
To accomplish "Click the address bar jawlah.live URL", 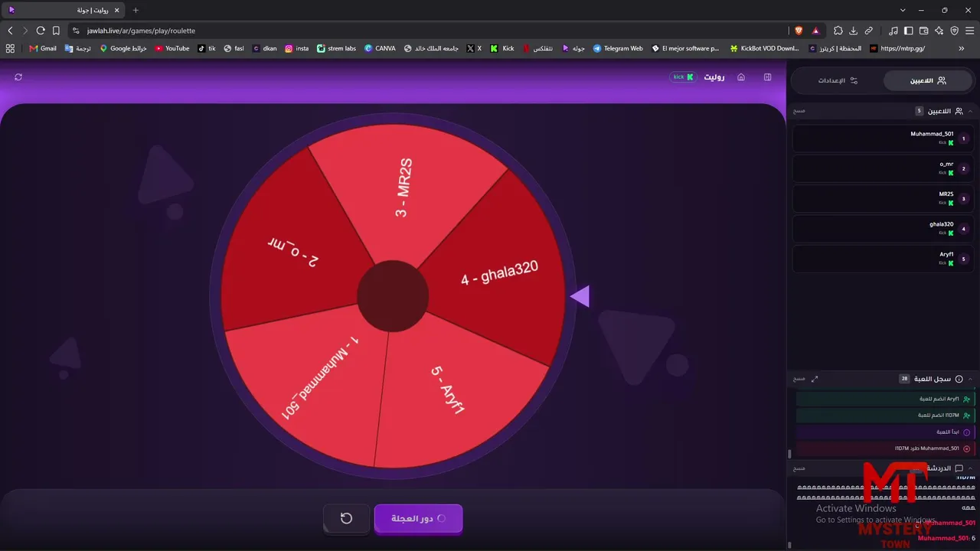I will (x=141, y=31).
